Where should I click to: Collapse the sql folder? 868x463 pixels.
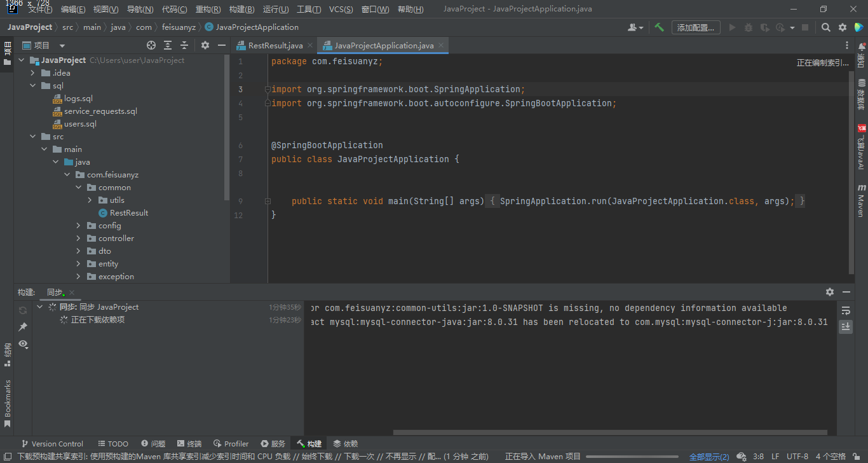click(x=32, y=86)
